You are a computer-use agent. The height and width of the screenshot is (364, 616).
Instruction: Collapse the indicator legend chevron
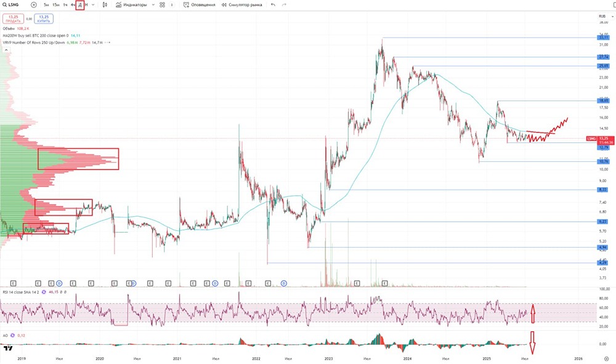click(x=6, y=51)
